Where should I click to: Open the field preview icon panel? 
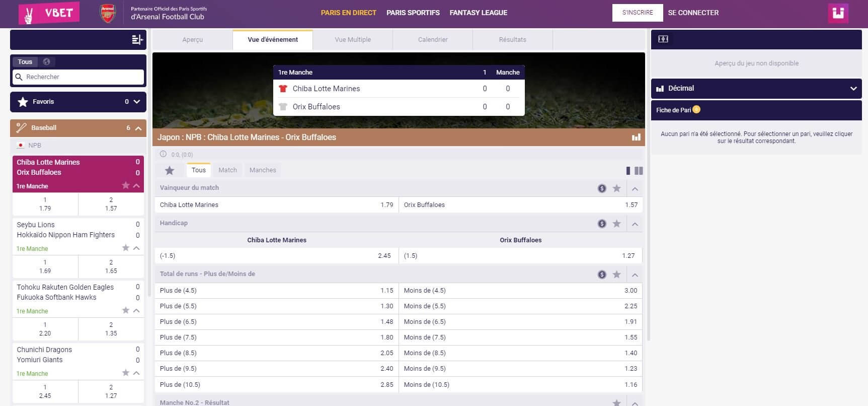[x=663, y=39]
